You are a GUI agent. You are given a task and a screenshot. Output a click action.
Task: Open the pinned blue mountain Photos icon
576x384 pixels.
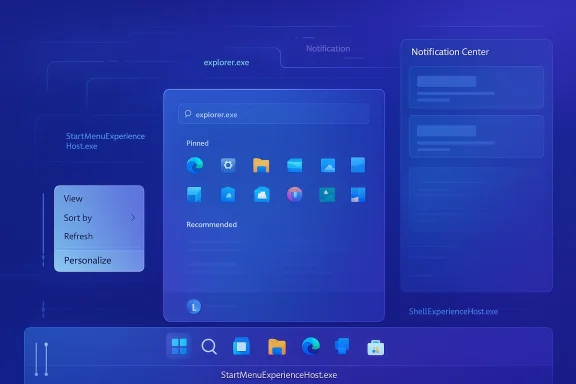328,165
